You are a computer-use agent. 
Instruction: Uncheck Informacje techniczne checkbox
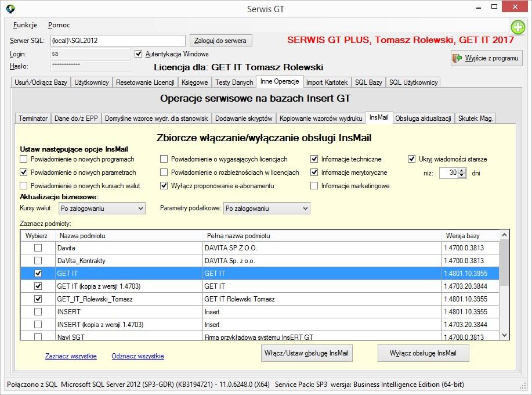pos(314,159)
